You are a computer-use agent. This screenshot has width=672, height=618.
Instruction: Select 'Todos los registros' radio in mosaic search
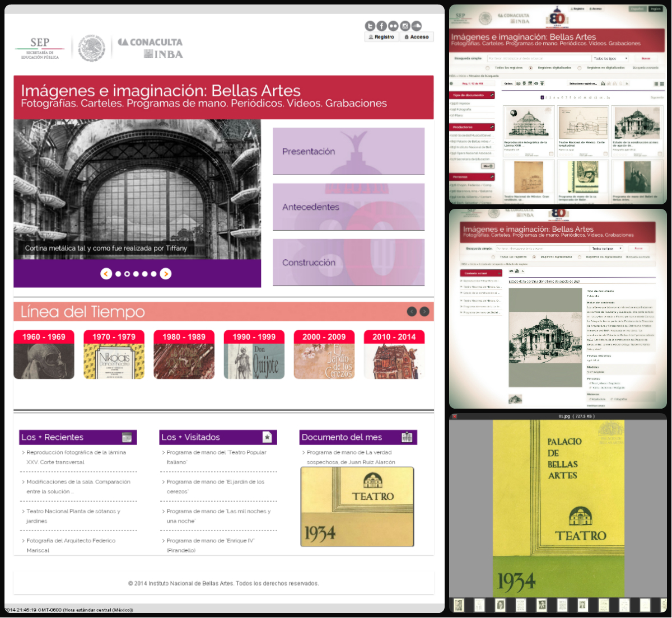pos(488,68)
